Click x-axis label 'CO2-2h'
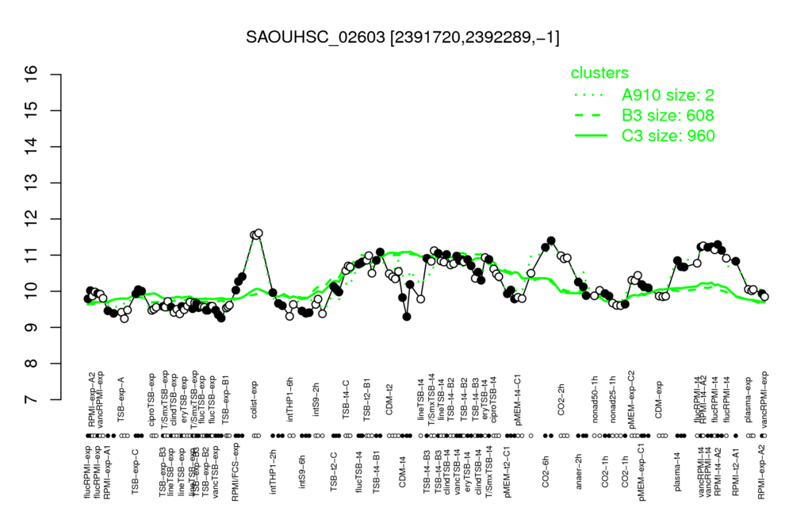This screenshot has width=812, height=508. click(562, 400)
